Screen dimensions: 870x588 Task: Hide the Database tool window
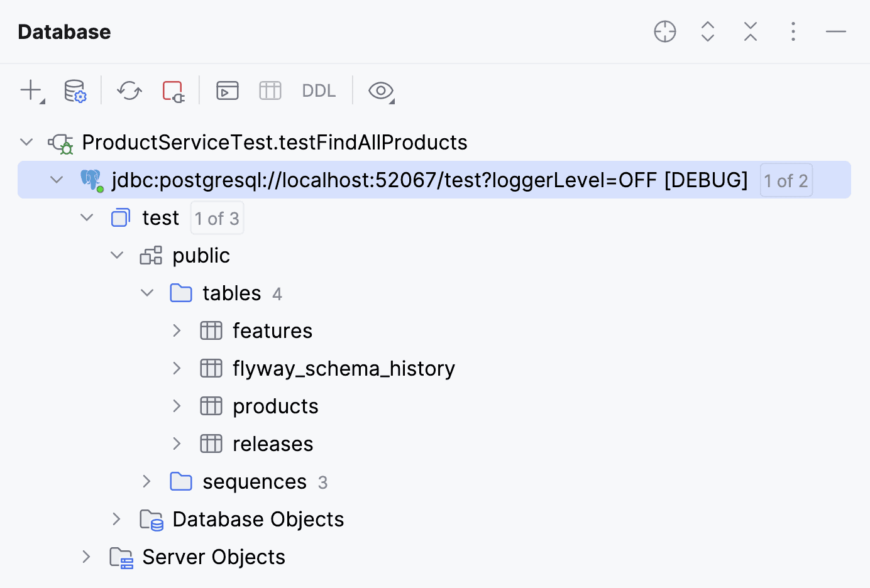[x=836, y=31]
